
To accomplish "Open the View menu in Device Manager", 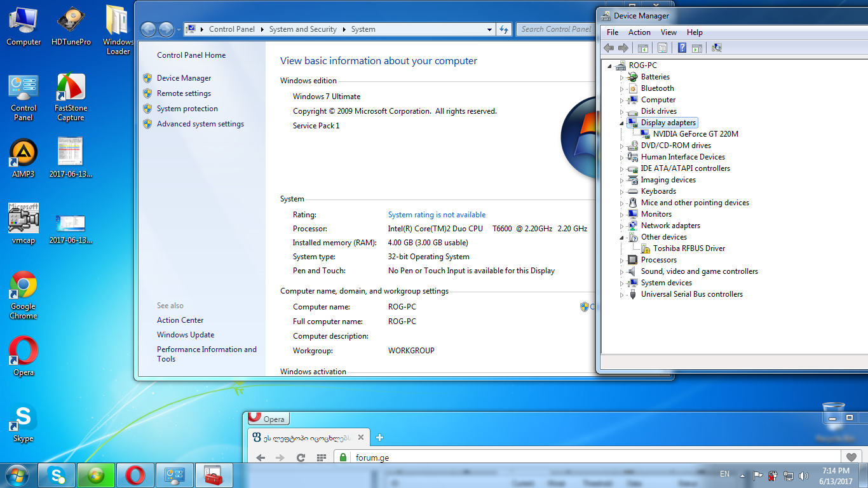I will [668, 32].
